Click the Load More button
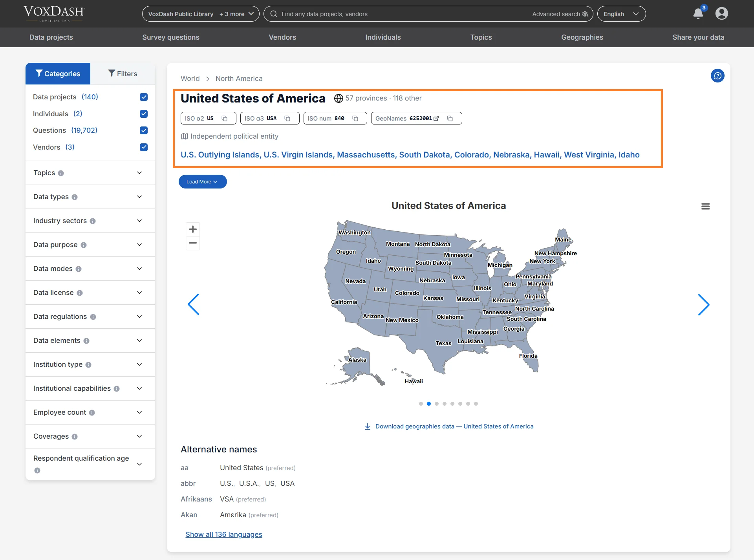 click(x=203, y=182)
